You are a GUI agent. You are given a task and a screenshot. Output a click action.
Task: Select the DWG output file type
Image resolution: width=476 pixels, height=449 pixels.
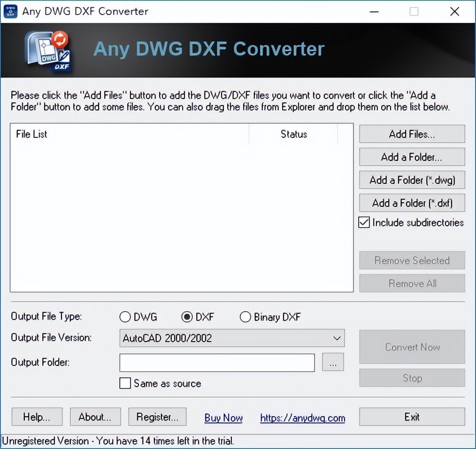[x=124, y=317]
